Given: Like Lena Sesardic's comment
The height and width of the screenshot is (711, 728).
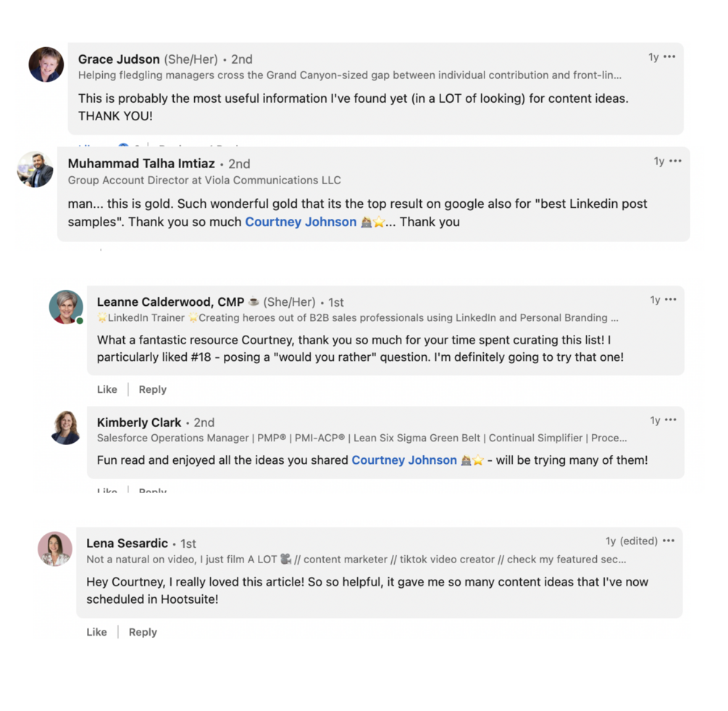Looking at the screenshot, I should [96, 632].
